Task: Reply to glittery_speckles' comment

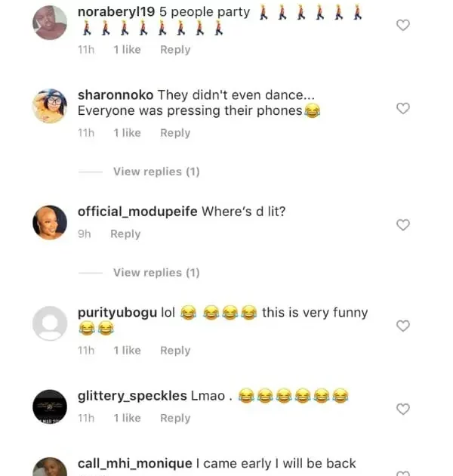Action: pyautogui.click(x=175, y=419)
